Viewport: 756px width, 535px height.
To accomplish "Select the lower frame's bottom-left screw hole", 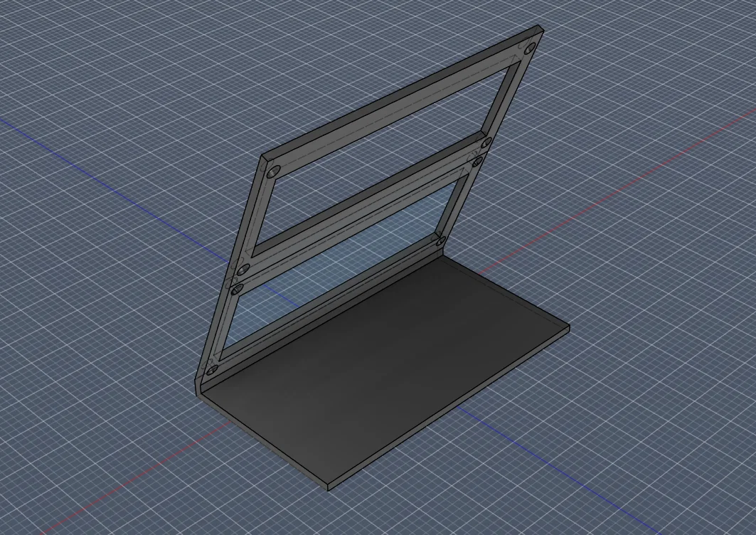I will point(212,370).
